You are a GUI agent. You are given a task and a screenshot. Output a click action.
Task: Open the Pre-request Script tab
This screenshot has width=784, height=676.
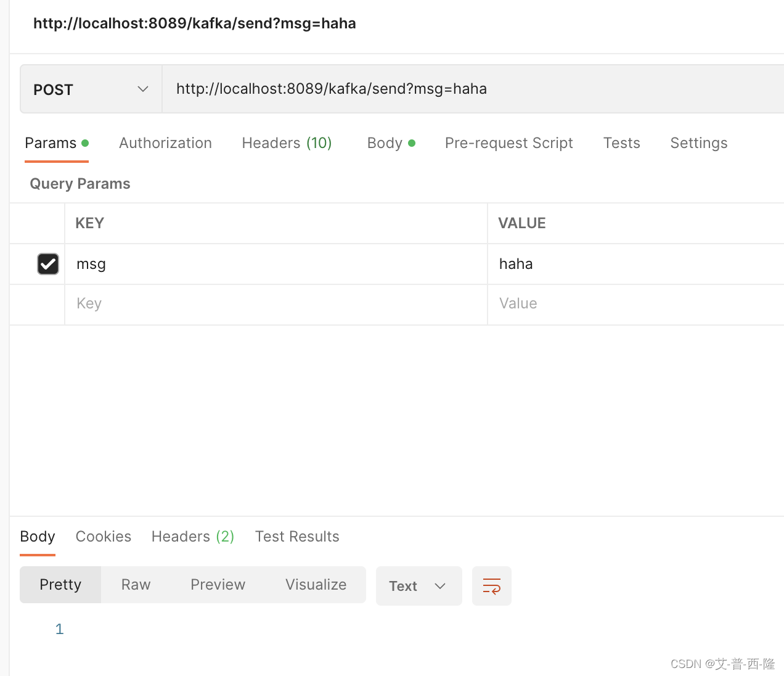[x=508, y=142]
